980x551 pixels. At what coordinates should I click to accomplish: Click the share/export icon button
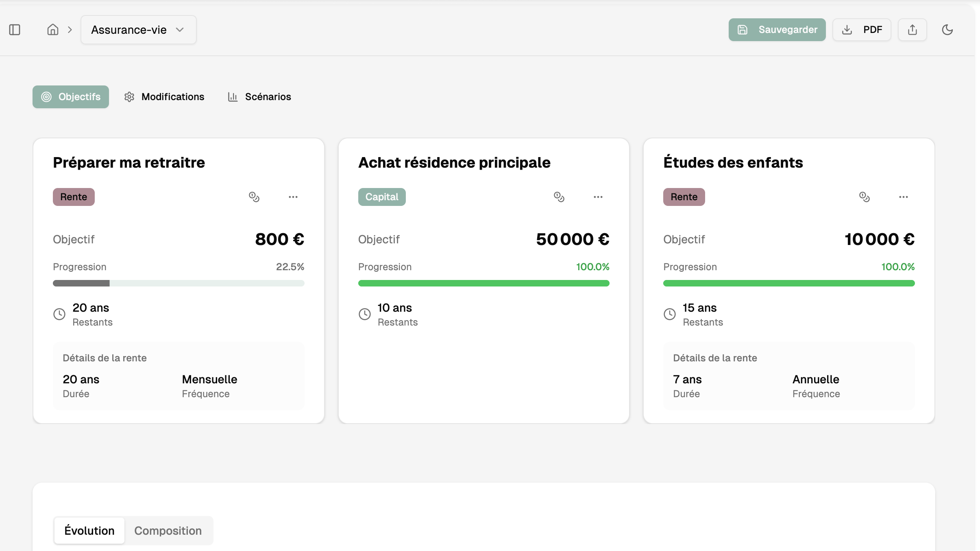(x=912, y=30)
